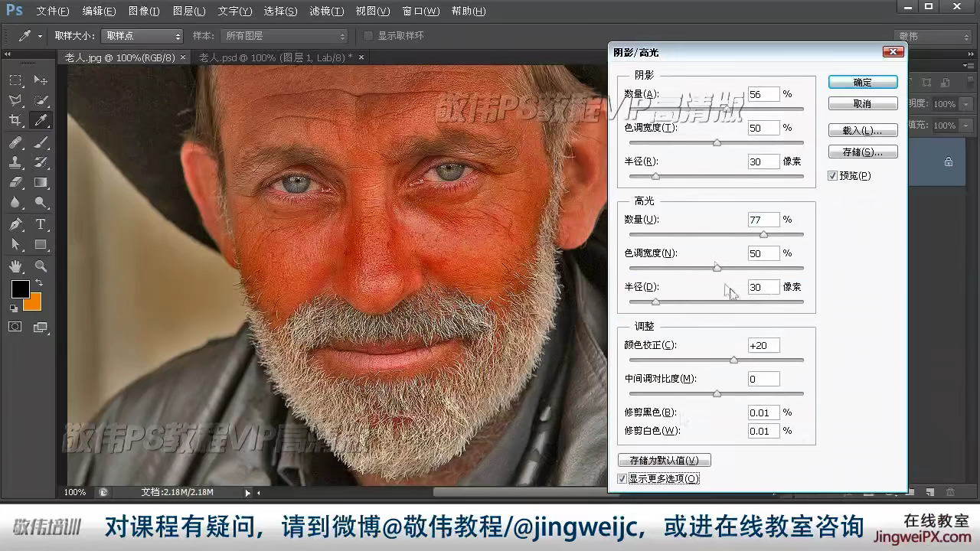Select the Dodge tool
This screenshot has width=980, height=551.
point(41,202)
